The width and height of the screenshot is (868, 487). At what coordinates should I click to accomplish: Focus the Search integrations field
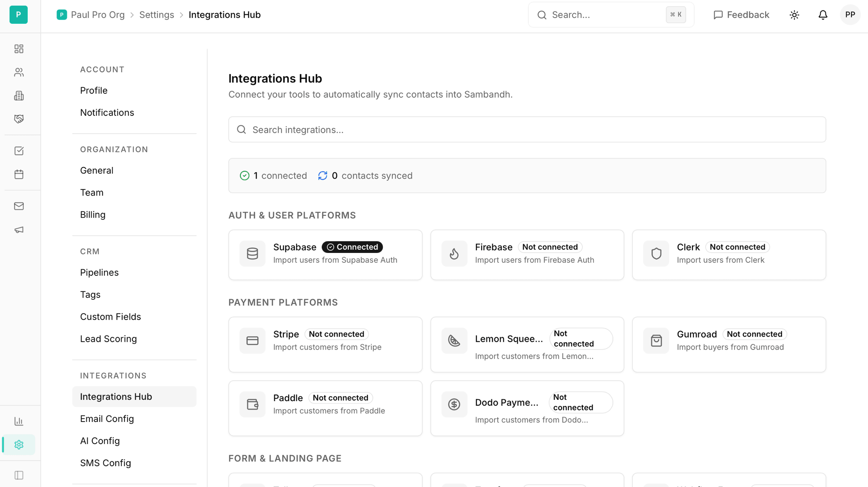527,130
